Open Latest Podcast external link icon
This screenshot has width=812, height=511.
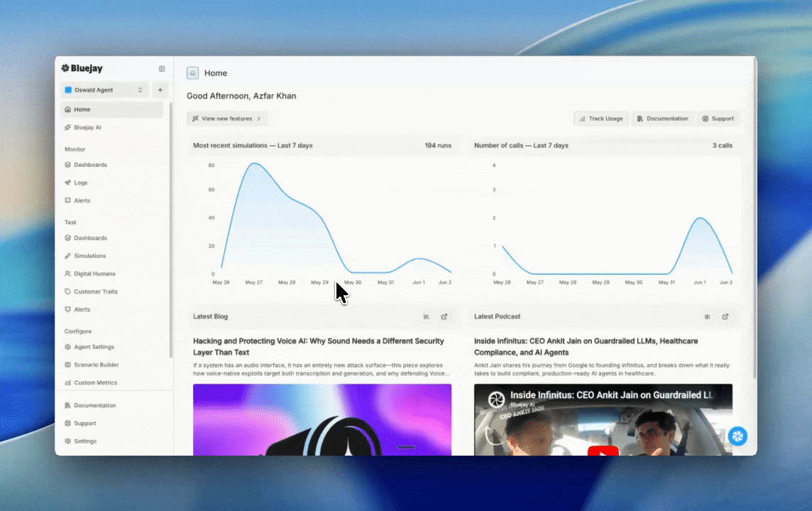pos(725,317)
